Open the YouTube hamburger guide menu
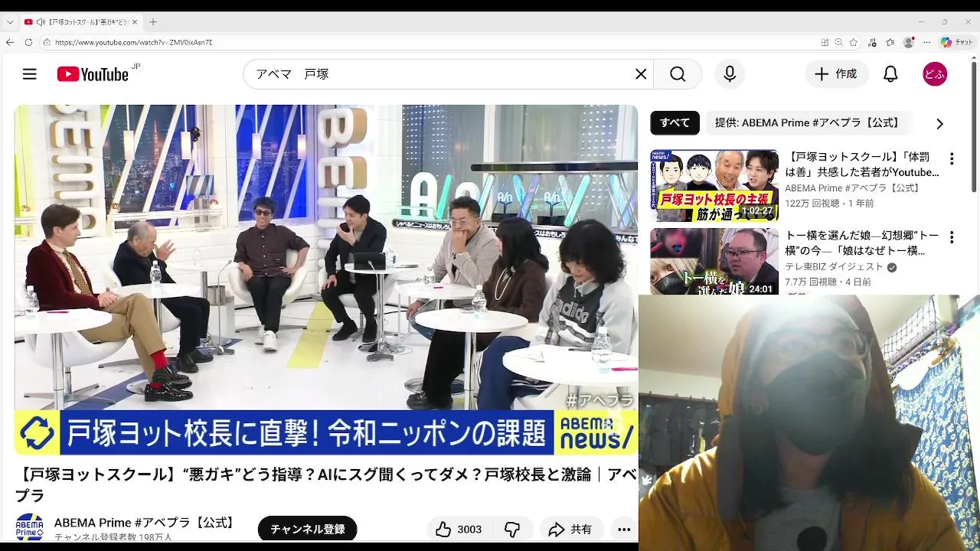The image size is (980, 551). (x=29, y=74)
